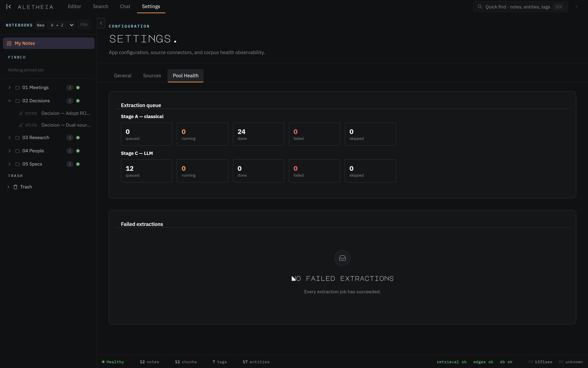Screen dimensions: 588x368
Task: Click the 01 Meetings folder icon
Action: 17,88
